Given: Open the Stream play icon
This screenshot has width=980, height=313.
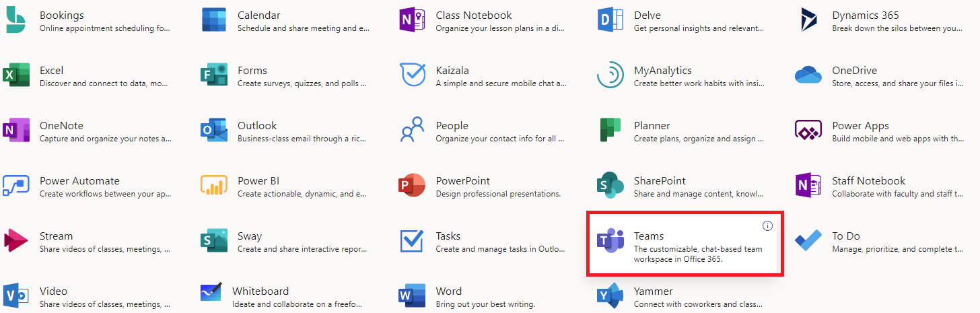Looking at the screenshot, I should click(15, 241).
